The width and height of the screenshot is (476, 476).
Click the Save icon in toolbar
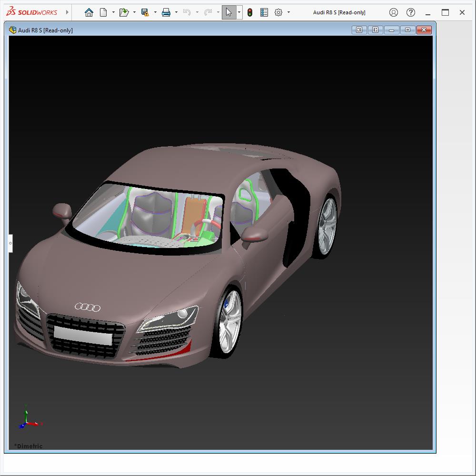(x=145, y=12)
